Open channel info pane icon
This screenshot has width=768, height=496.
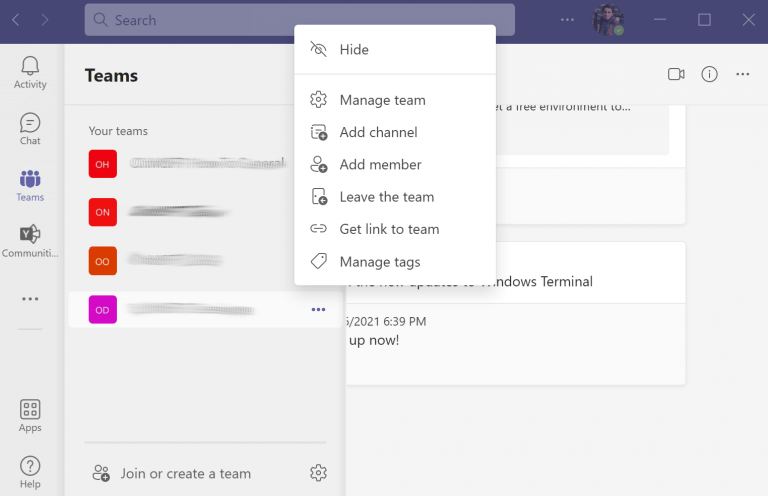point(709,74)
